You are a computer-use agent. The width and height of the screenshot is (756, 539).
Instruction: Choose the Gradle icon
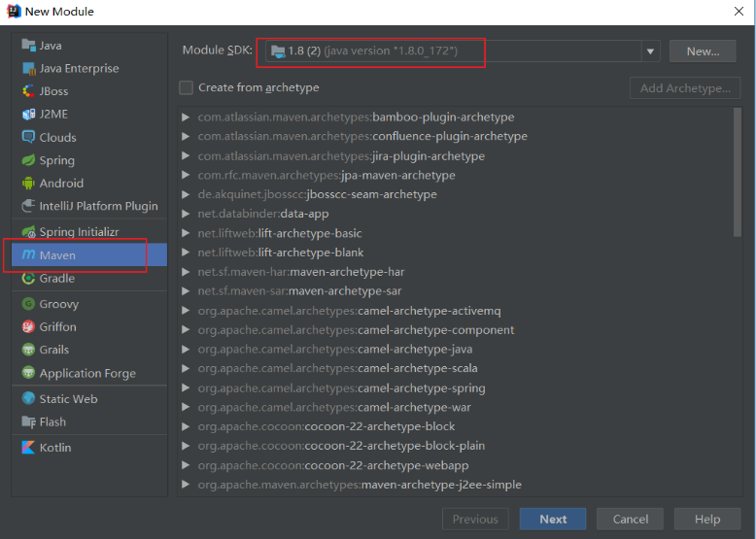pos(28,278)
